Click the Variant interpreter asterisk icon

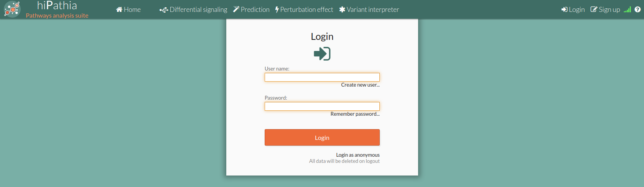(x=342, y=10)
